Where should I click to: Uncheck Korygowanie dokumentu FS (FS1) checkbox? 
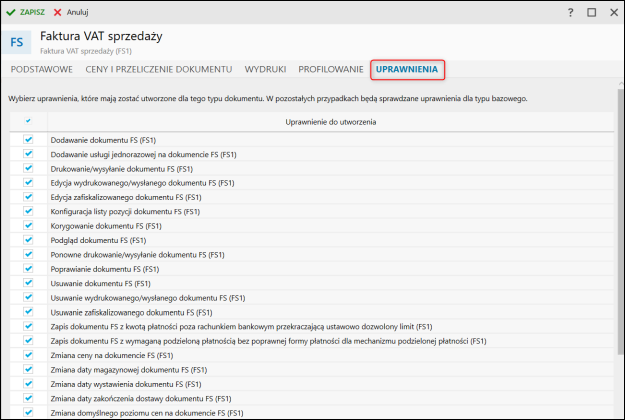click(x=28, y=226)
